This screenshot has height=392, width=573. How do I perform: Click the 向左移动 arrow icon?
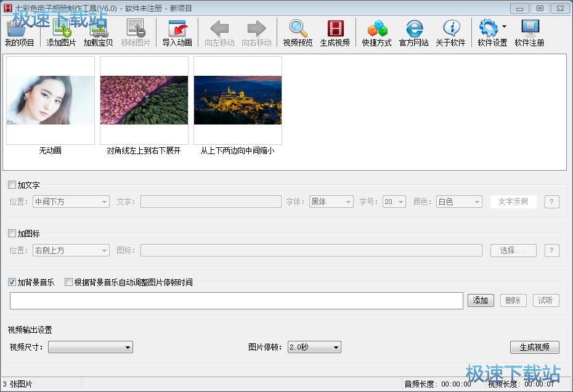pos(219,28)
